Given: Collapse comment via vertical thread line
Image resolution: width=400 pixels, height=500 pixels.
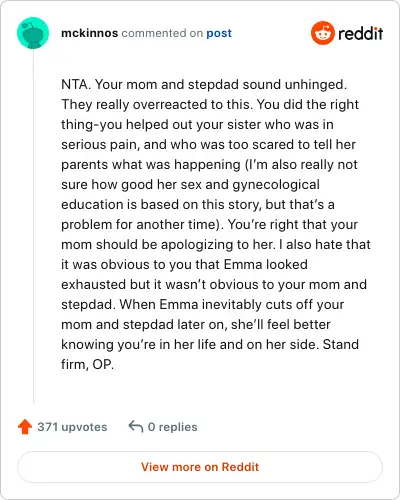Looking at the screenshot, I should point(33,227).
